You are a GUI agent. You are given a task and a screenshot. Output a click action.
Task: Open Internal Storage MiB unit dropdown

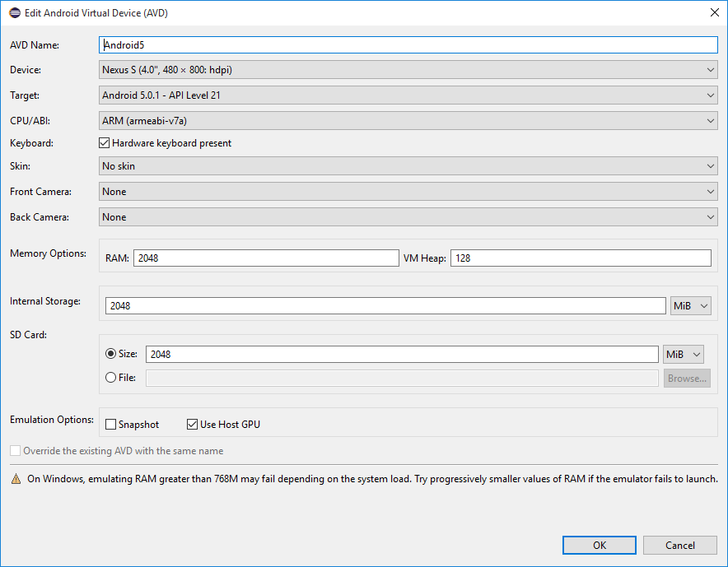tap(690, 306)
